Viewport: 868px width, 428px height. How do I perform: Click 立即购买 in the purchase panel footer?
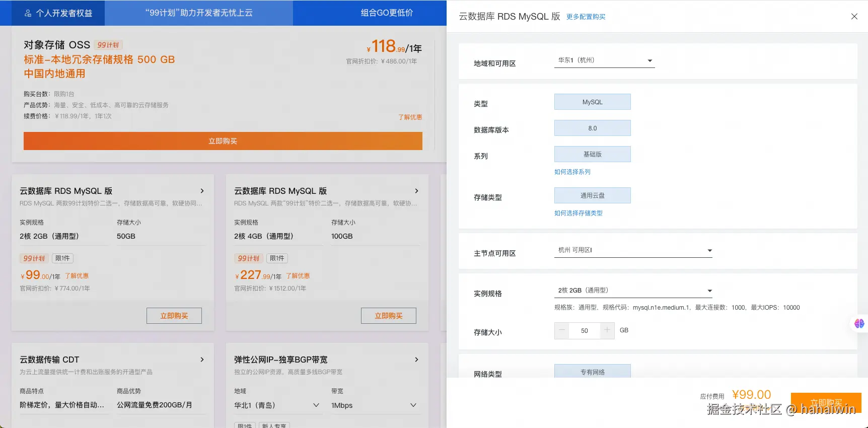(x=826, y=403)
